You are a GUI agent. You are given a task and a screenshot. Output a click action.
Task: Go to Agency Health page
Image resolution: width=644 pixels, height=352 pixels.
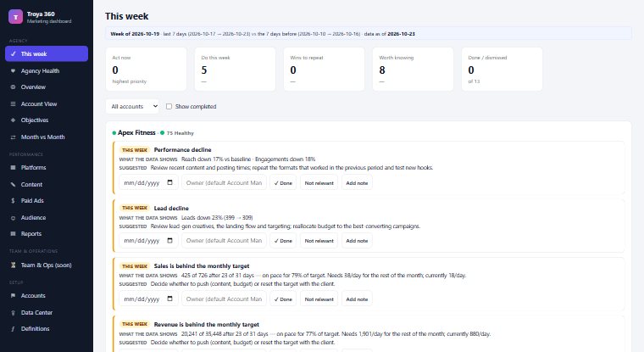coord(47,70)
